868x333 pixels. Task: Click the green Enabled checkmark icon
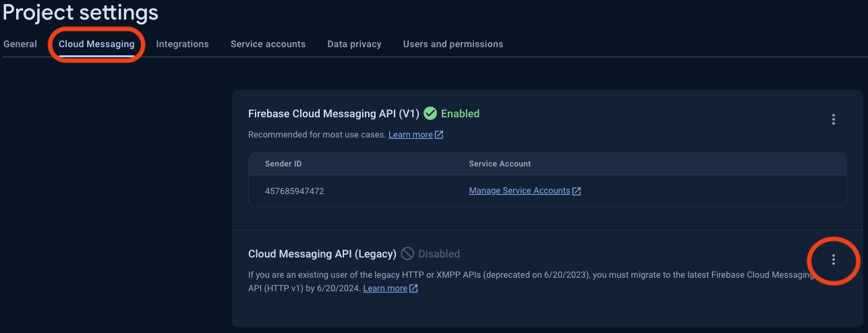(430, 114)
